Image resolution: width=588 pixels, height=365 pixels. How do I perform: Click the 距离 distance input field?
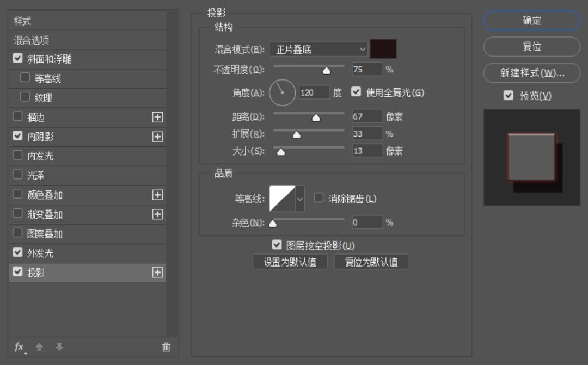367,116
